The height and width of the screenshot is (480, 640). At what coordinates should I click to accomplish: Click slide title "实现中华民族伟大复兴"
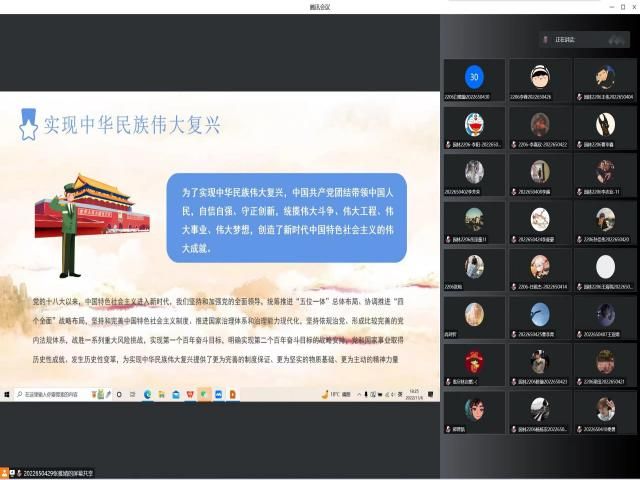132,124
